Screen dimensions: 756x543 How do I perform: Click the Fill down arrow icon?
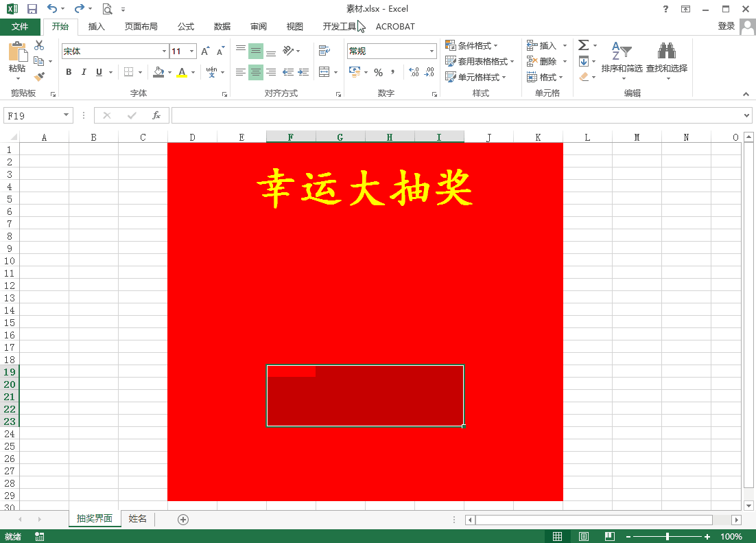pyautogui.click(x=583, y=61)
